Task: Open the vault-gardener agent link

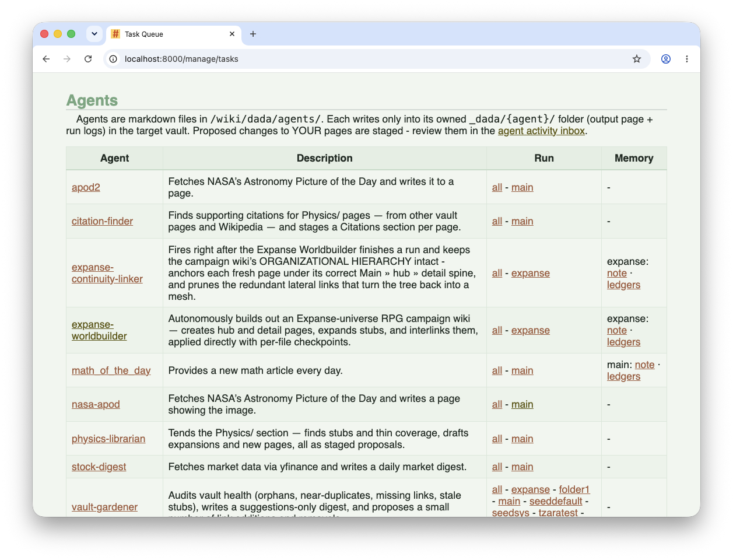Action: (104, 507)
